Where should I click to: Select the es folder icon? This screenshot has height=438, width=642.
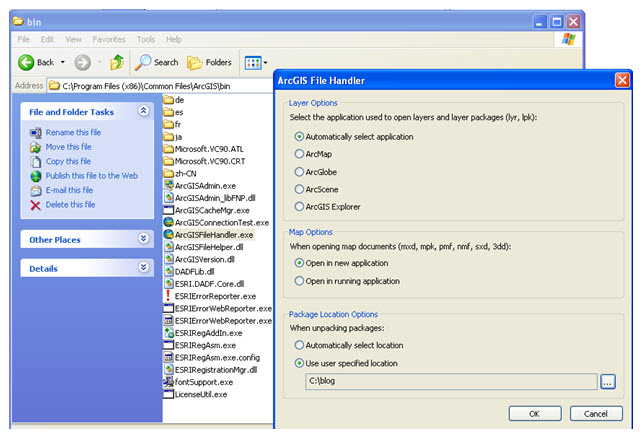click(168, 112)
